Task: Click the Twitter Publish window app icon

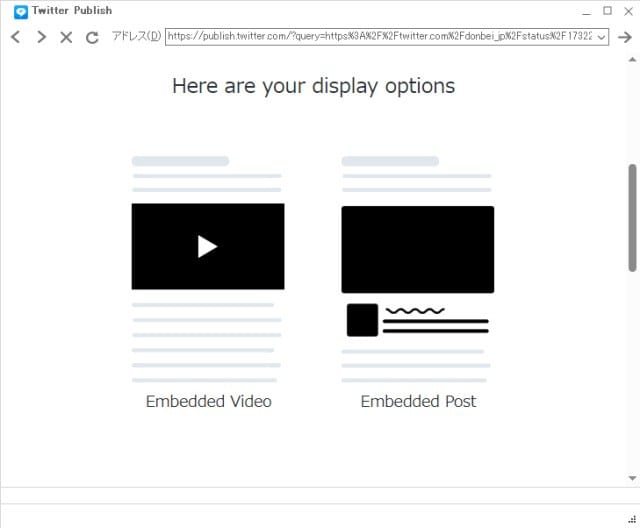Action: (x=21, y=12)
